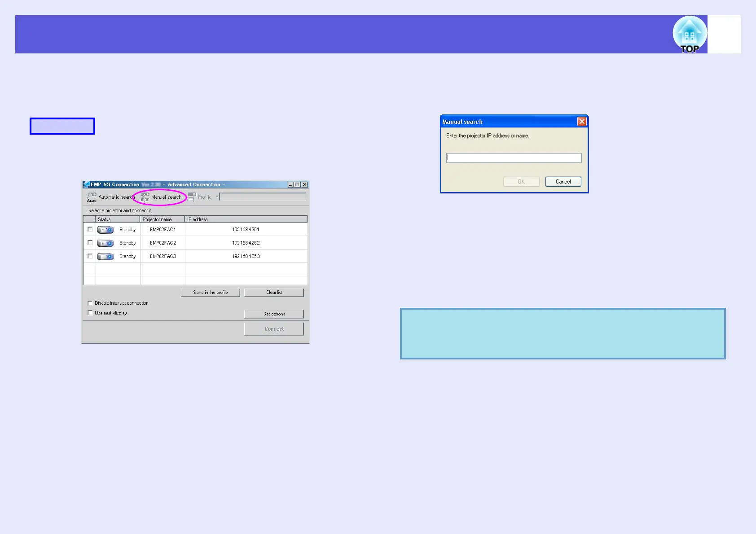The image size is (756, 534).
Task: Check the box for projector EMP02FAC1
Action: (90, 229)
